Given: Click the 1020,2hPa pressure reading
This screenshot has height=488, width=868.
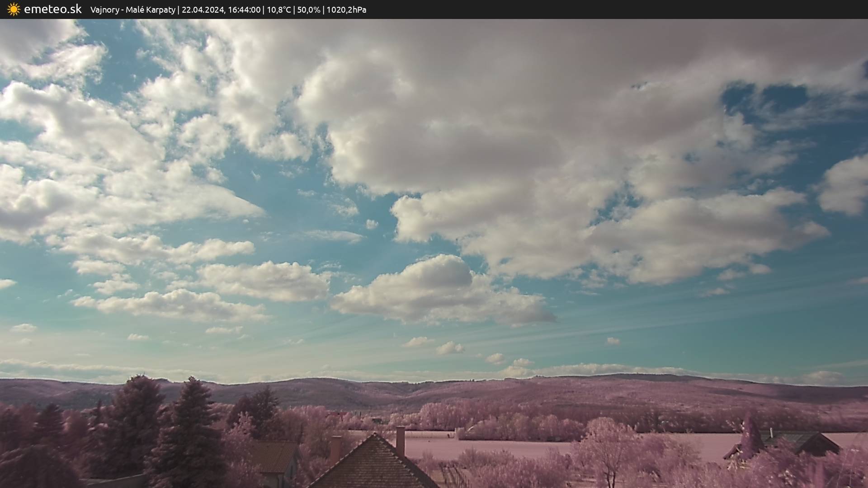Looking at the screenshot, I should [346, 10].
